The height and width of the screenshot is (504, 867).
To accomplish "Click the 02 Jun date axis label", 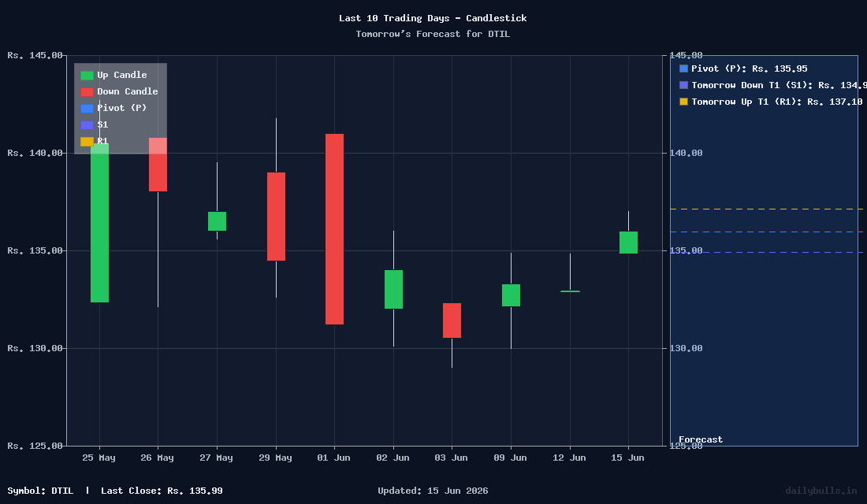I will [x=393, y=458].
